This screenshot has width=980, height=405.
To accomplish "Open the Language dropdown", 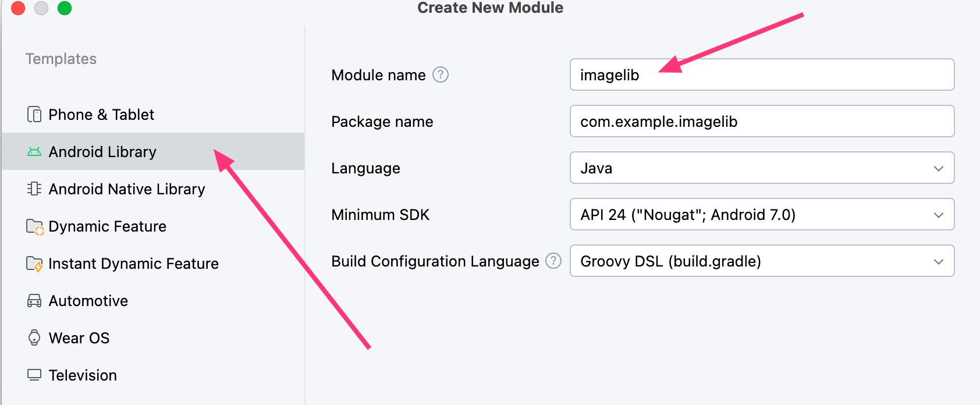I will tap(762, 168).
